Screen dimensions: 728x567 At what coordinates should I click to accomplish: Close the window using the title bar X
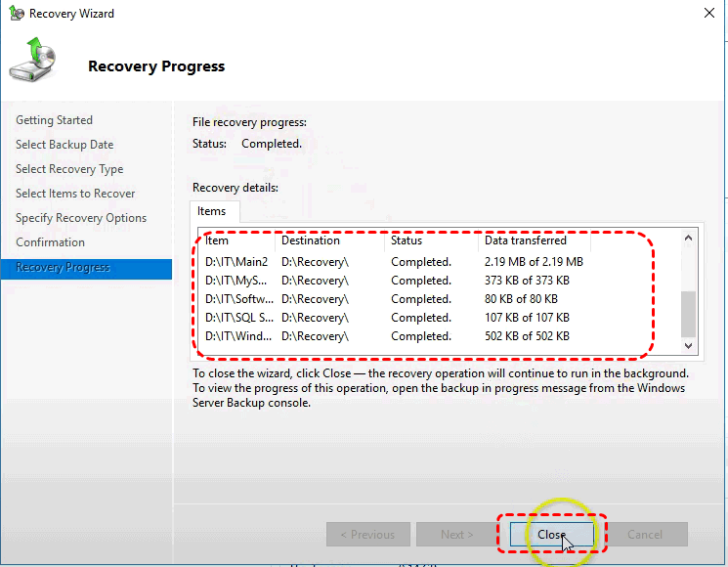click(707, 14)
